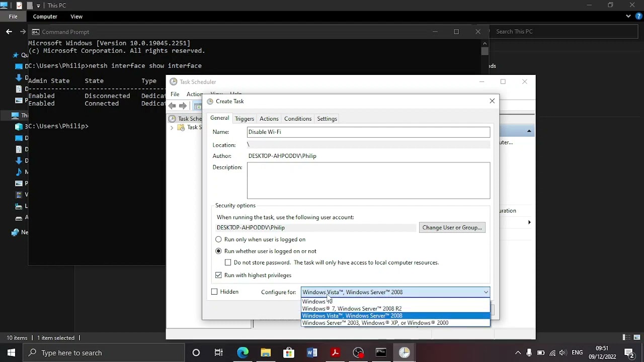Click the battery tray icon
This screenshot has height=362, width=644.
pyautogui.click(x=541, y=352)
